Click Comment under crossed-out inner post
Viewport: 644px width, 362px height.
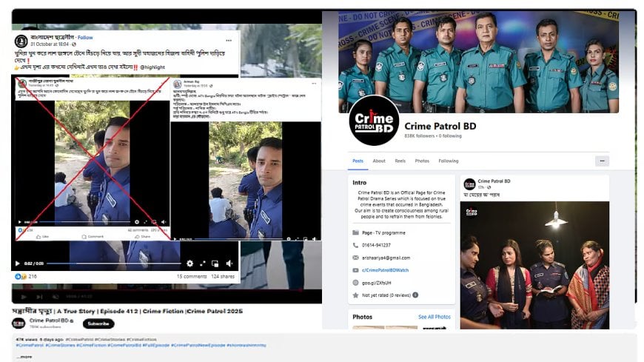(x=93, y=237)
